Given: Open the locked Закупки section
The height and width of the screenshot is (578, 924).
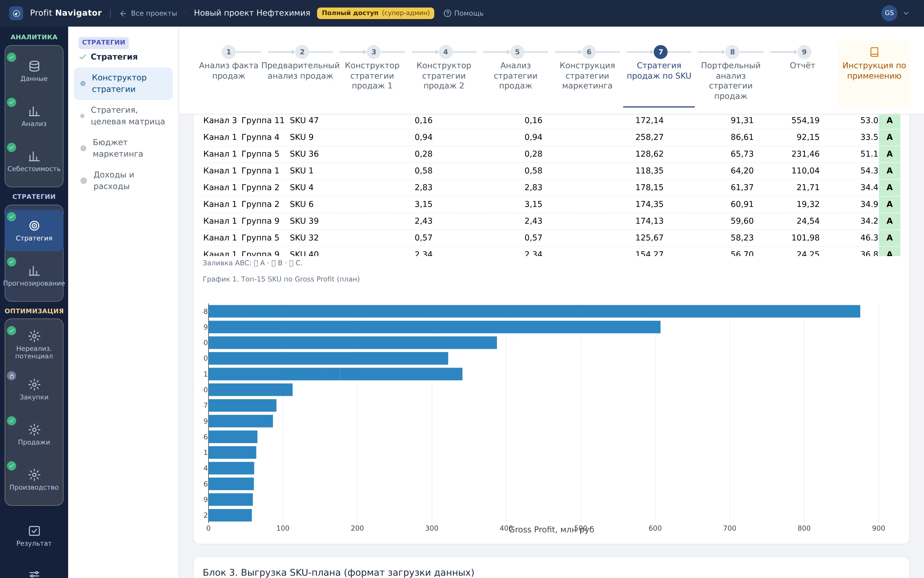Looking at the screenshot, I should pos(34,389).
